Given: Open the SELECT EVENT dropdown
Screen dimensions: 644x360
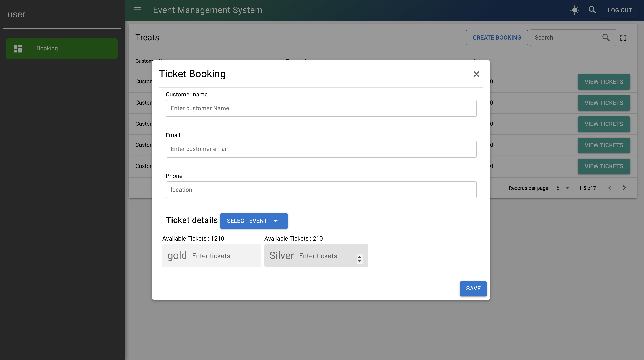Looking at the screenshot, I should tap(254, 221).
